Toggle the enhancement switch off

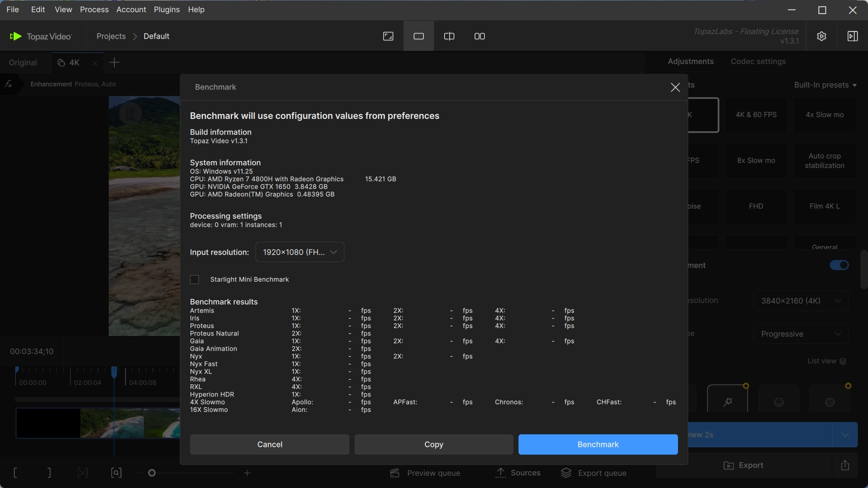pos(839,265)
